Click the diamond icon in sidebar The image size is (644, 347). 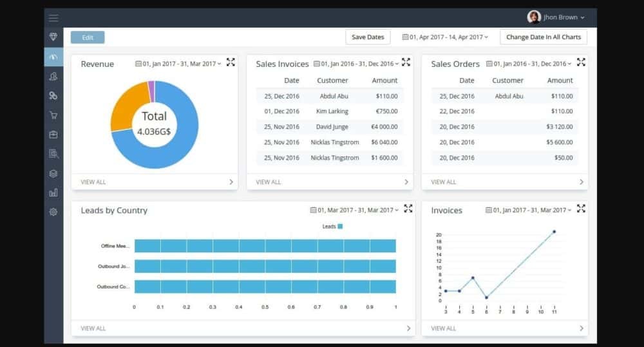click(x=53, y=37)
